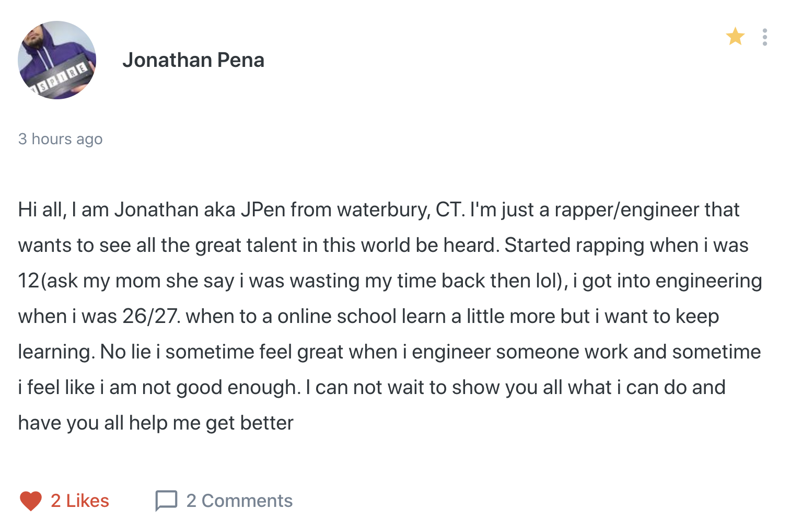Click the gold star favorite icon

735,37
